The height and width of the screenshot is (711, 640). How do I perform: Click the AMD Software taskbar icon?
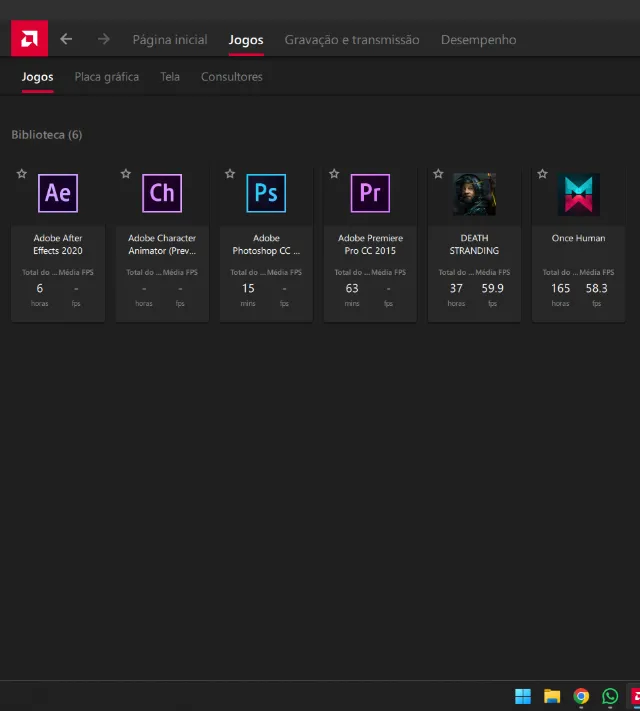(x=635, y=696)
